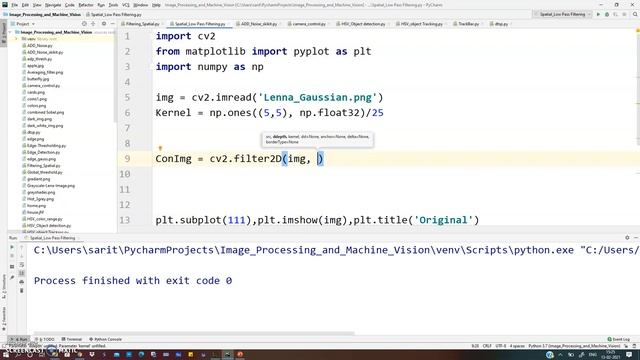Open the Navigate menu
640x360 pixels.
(x=53, y=5)
